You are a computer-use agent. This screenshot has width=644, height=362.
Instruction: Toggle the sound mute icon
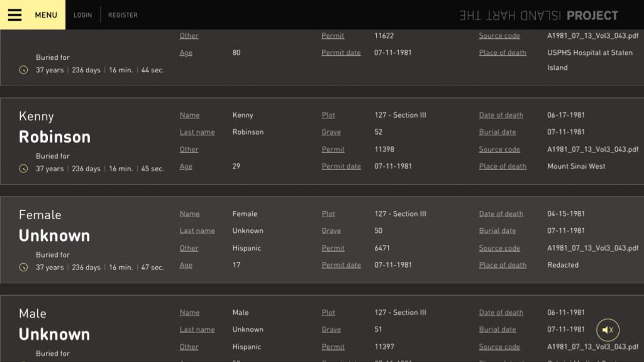coord(608,330)
